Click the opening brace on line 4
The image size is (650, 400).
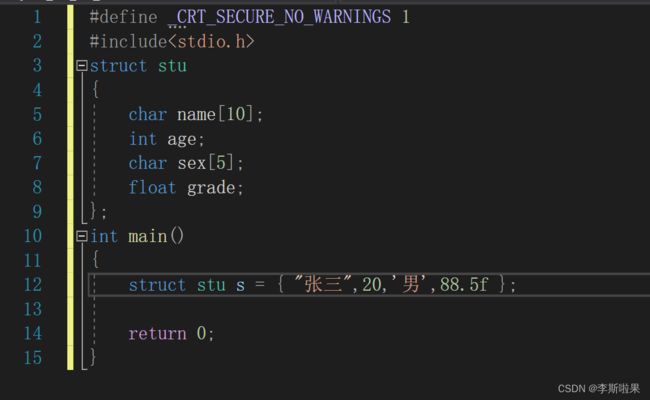pos(95,90)
